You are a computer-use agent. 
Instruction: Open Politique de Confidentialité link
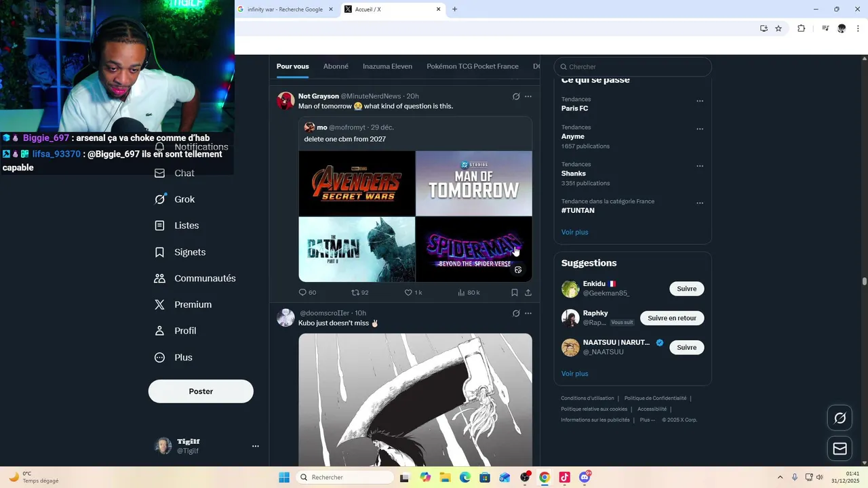655,399
